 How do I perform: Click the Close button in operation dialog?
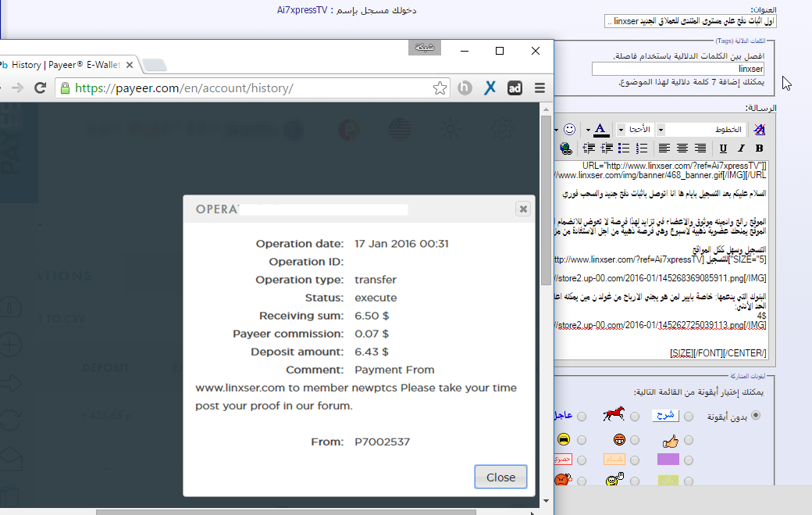(500, 477)
